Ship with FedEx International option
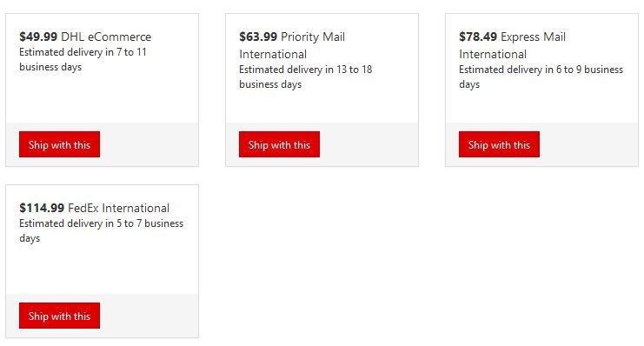 click(x=59, y=316)
